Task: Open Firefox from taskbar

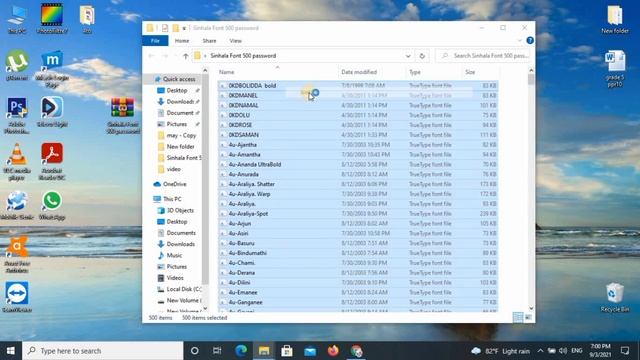Action: pyautogui.click(x=333, y=351)
